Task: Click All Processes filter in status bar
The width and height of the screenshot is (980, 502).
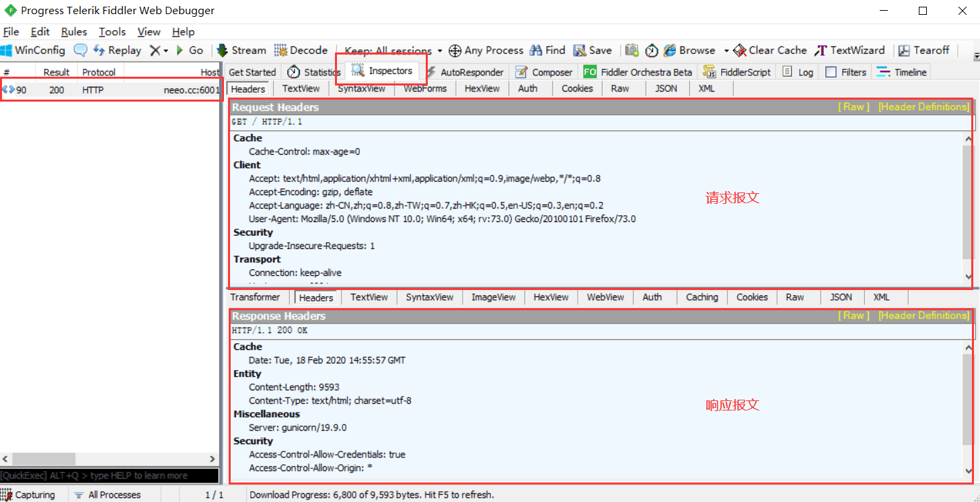Action: pyautogui.click(x=107, y=495)
